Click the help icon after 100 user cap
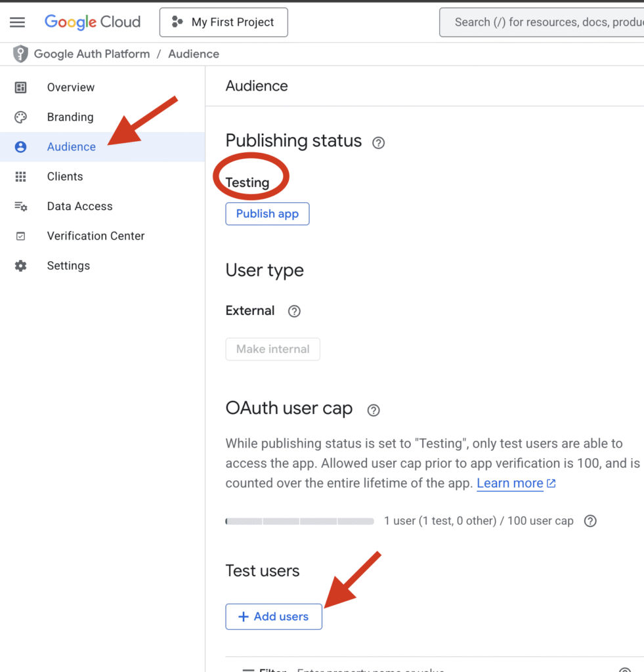Screen dimensions: 644x672 click(590, 521)
